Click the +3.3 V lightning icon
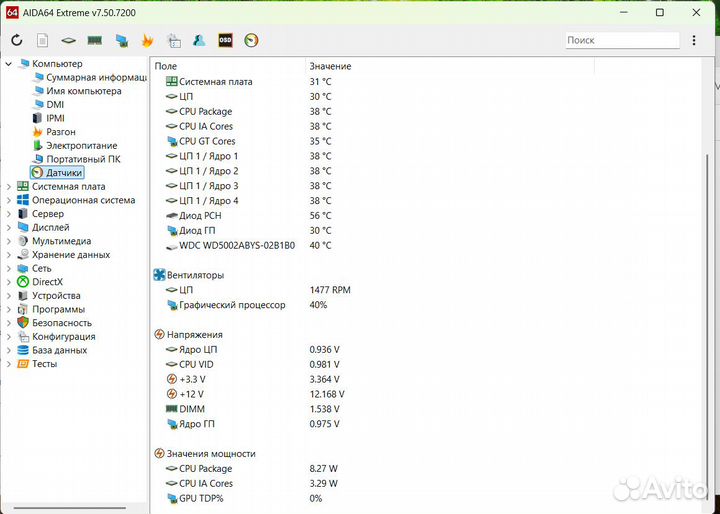This screenshot has height=514, width=720. point(171,379)
